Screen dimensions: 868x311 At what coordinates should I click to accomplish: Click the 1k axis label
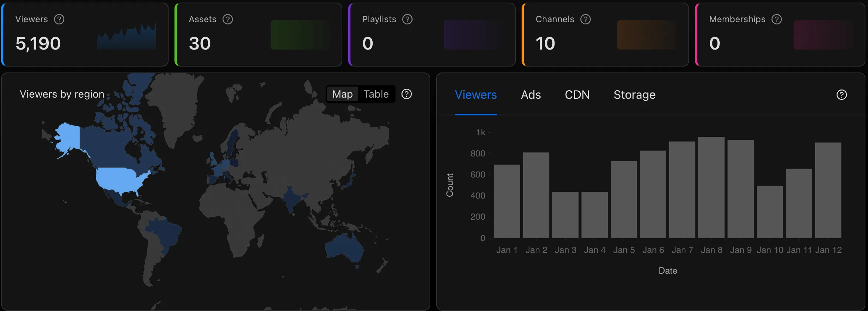point(481,132)
